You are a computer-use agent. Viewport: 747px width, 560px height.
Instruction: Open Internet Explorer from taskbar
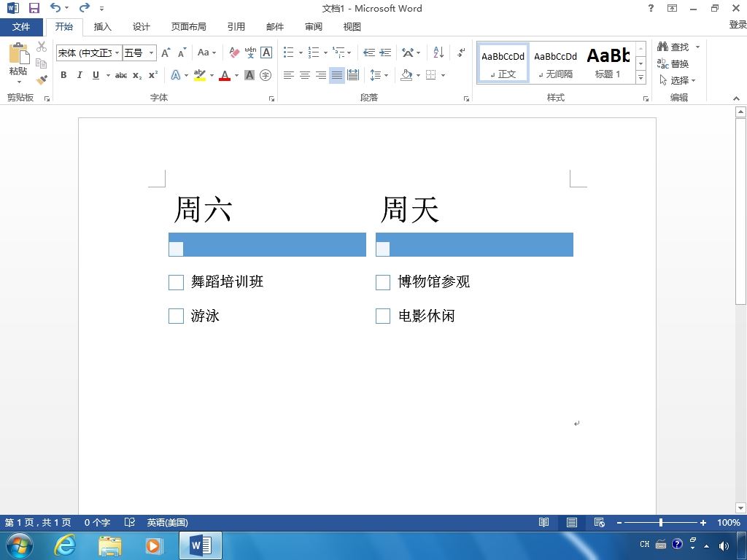[65, 545]
